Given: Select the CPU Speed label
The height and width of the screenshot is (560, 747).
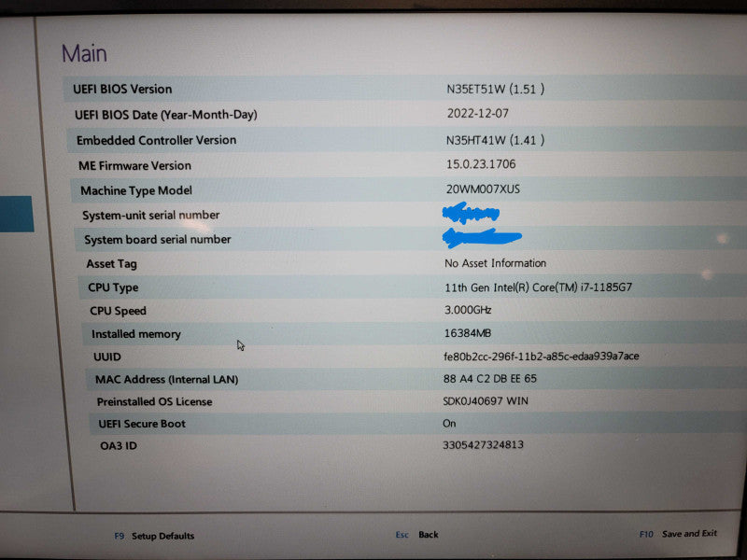Looking at the screenshot, I should (118, 311).
